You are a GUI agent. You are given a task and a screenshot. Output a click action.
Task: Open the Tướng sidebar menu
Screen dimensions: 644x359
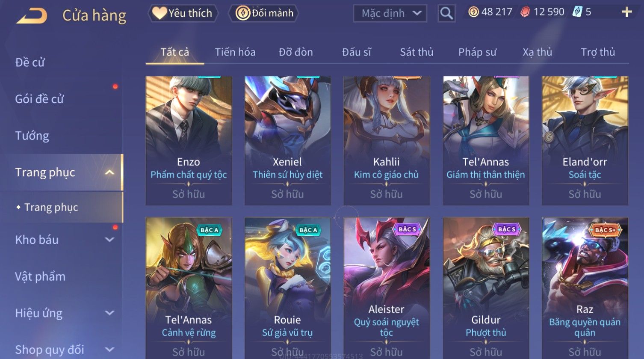tap(32, 136)
